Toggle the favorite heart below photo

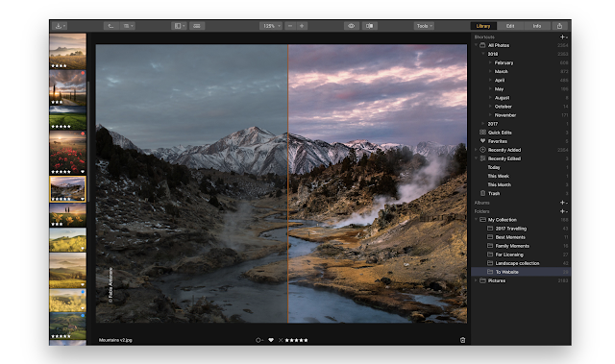pos(271,340)
